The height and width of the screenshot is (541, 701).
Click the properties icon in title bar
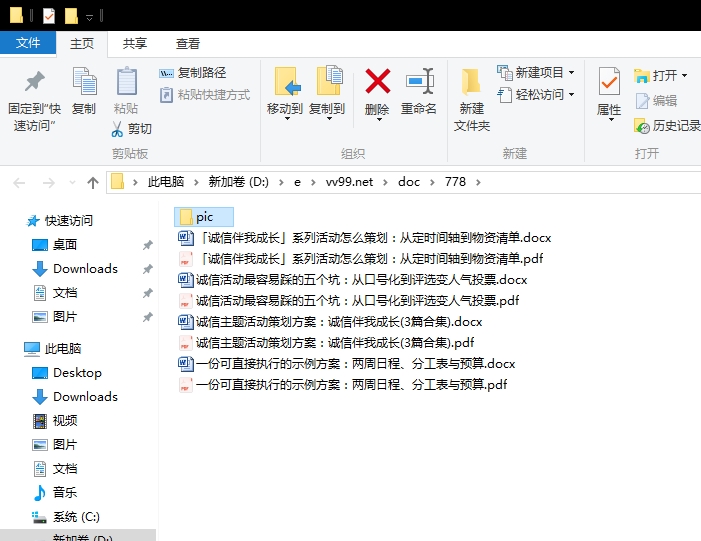[49, 17]
